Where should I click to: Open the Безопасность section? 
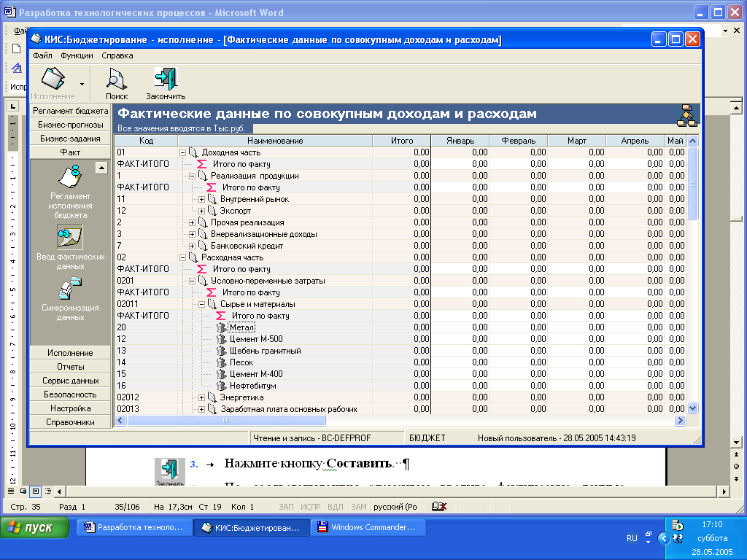[x=70, y=394]
